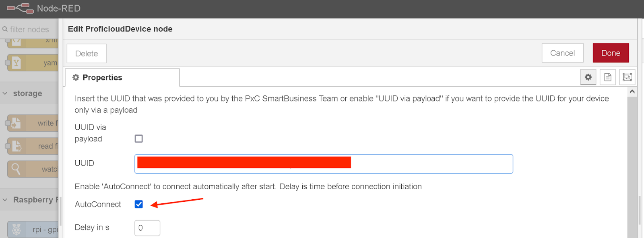The image size is (644, 238).
Task: Open node description document icon
Action: click(608, 77)
